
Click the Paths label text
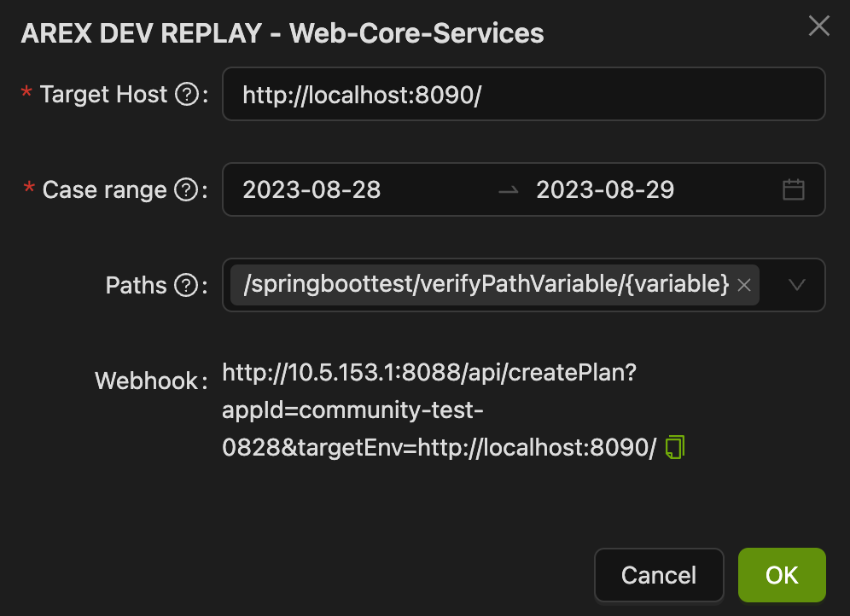click(136, 285)
